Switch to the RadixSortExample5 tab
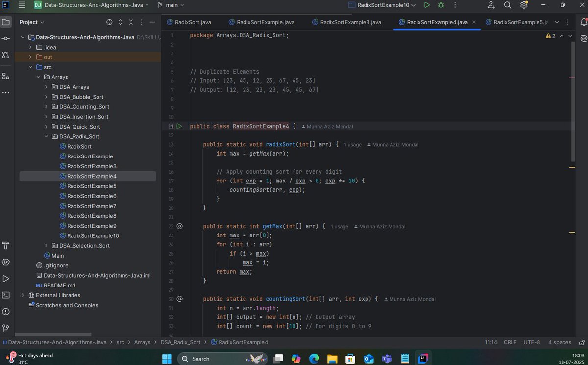This screenshot has height=365, width=588. click(515, 22)
